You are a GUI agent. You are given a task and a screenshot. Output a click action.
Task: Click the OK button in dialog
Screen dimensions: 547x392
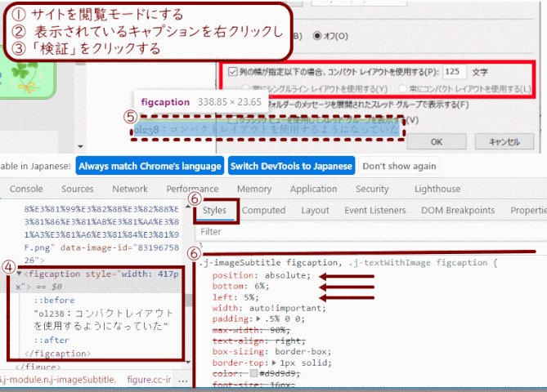[x=437, y=142]
